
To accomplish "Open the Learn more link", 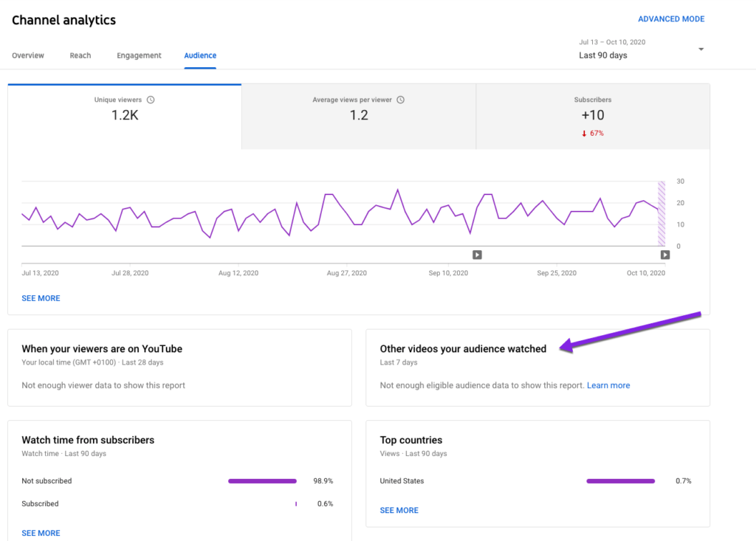I will tap(608, 385).
